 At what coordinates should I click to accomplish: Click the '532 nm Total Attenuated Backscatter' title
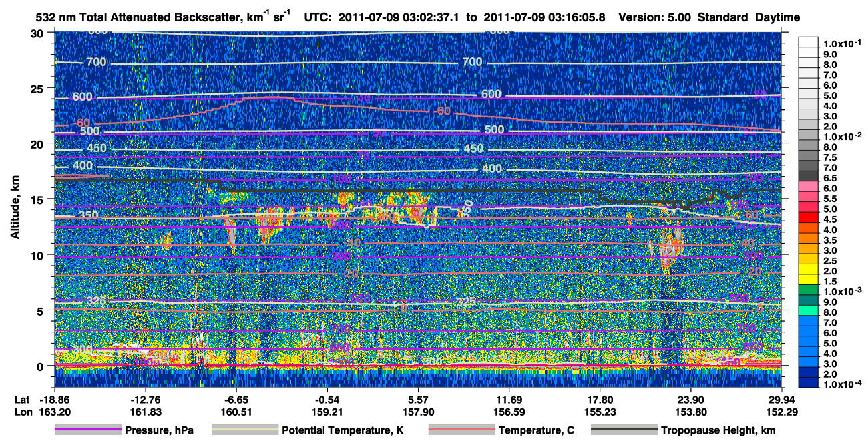[139, 17]
